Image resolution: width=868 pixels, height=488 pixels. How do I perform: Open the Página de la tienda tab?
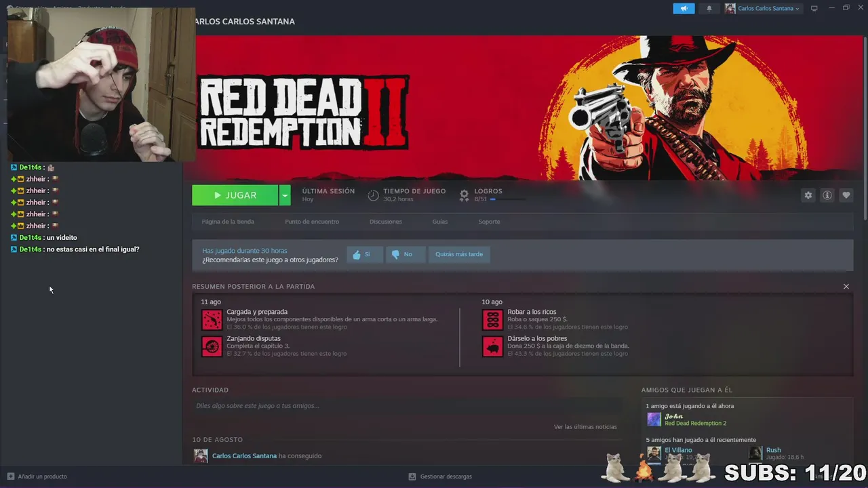pos(228,222)
